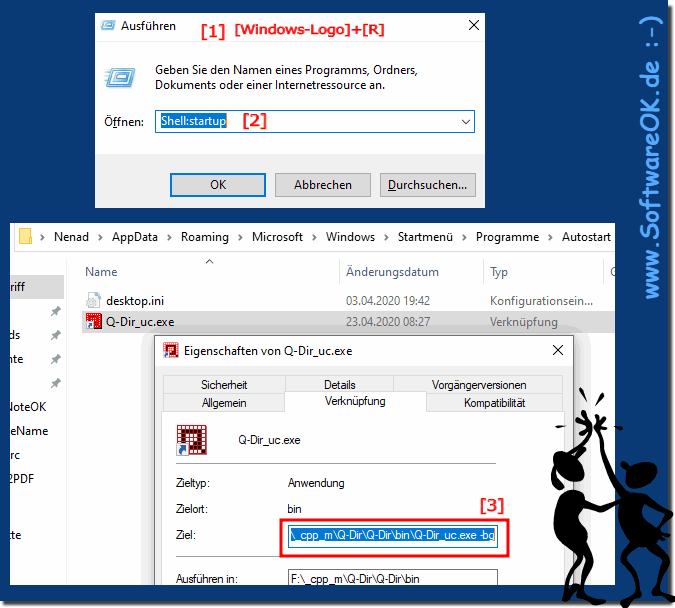Click the pin icon beside the nte item
The height and width of the screenshot is (608, 675).
[56, 359]
